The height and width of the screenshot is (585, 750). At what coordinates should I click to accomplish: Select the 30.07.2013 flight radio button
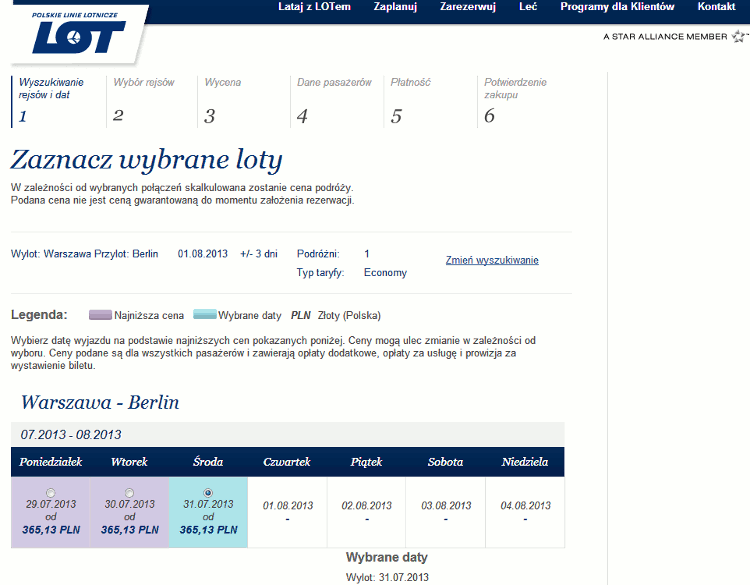[x=129, y=493]
